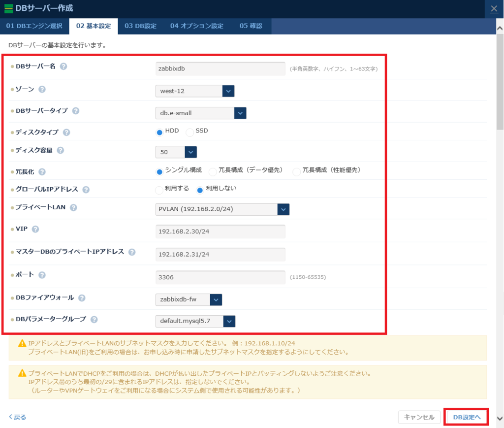Click help icon next to DBサーバー名
Screen dimensions: 504x428
tap(63, 66)
